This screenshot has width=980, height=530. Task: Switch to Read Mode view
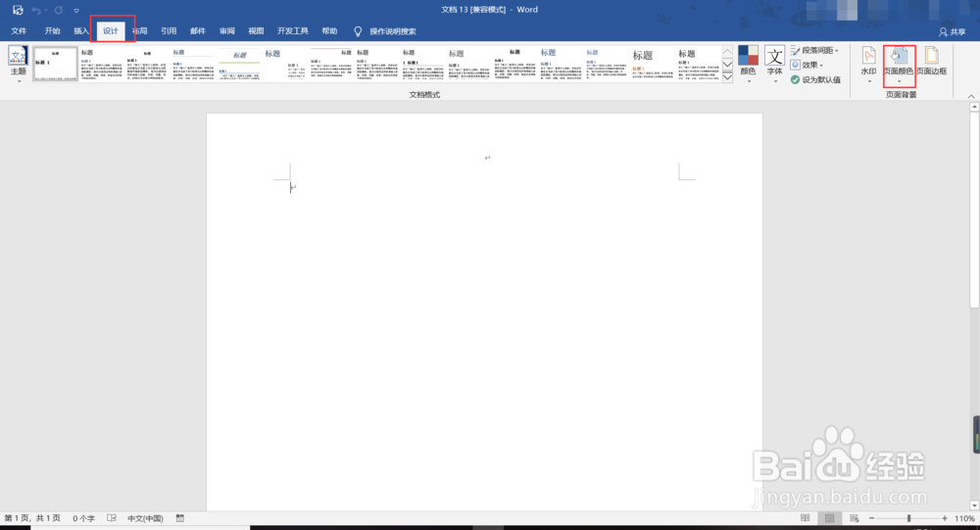(805, 518)
